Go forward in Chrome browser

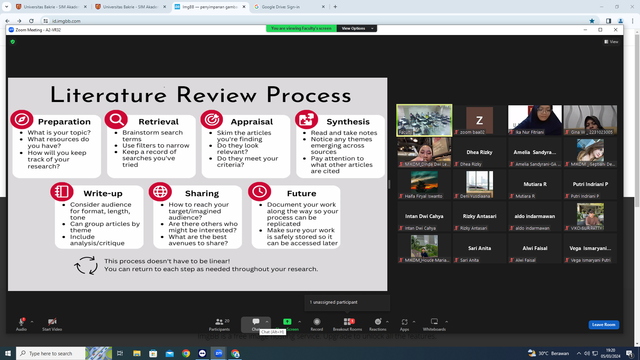pos(19,21)
